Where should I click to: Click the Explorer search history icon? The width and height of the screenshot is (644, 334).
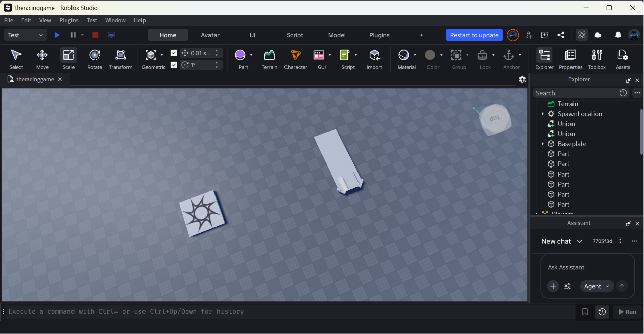click(x=623, y=93)
